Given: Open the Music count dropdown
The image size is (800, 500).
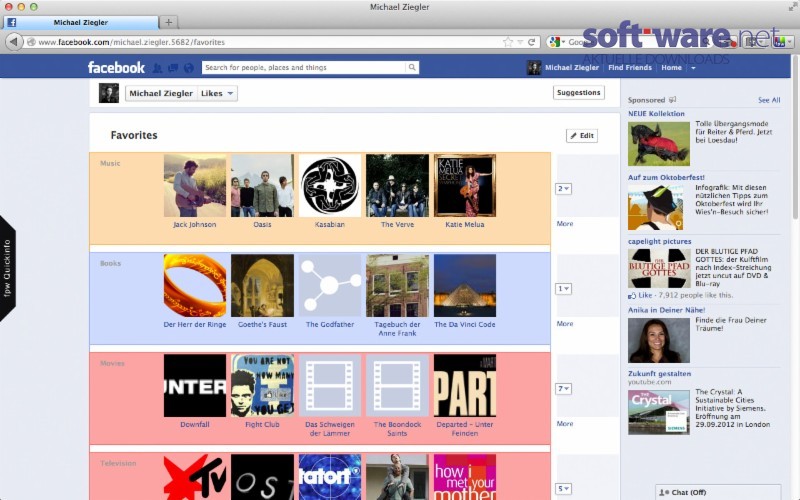Looking at the screenshot, I should click(563, 189).
